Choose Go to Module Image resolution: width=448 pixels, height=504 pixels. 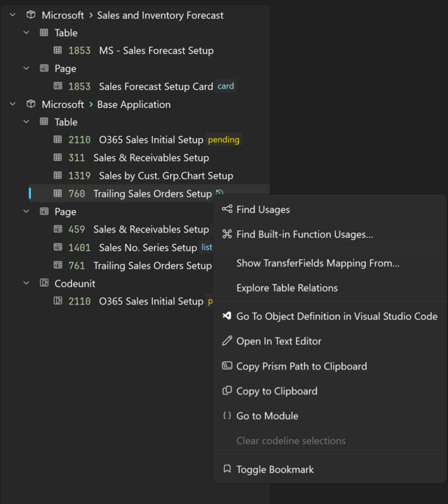[x=331, y=416]
